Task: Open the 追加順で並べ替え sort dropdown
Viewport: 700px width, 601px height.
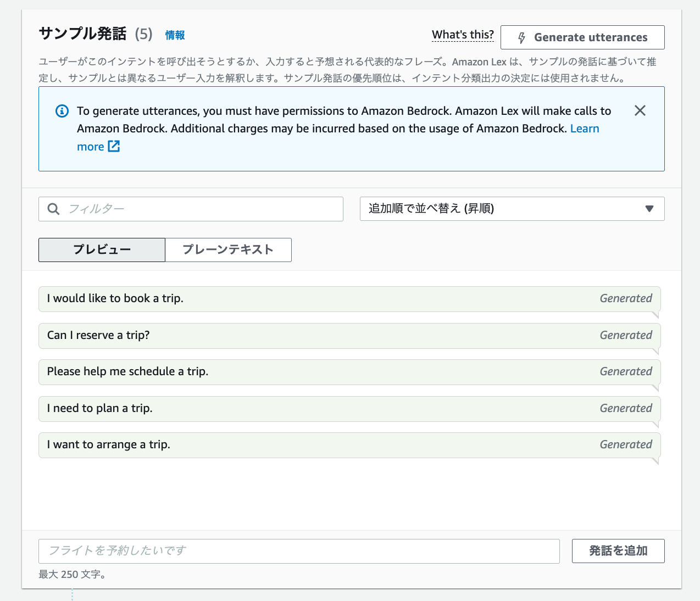Action: coord(511,209)
